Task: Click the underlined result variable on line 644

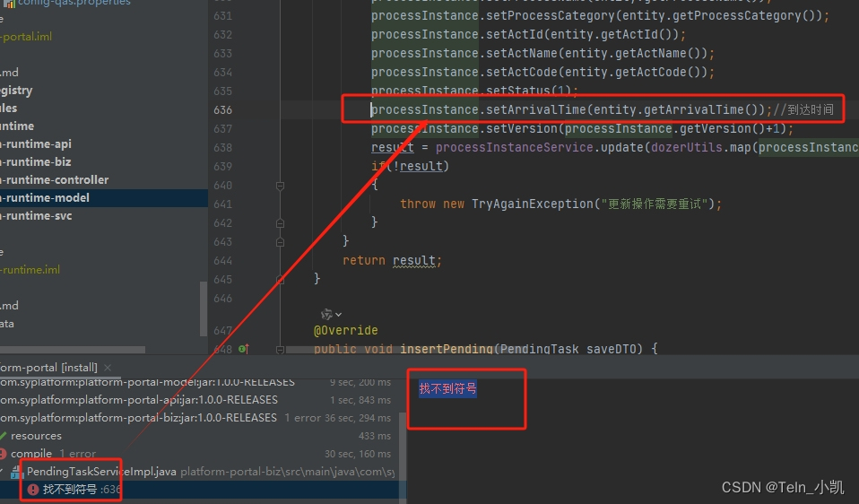Action: tap(414, 261)
